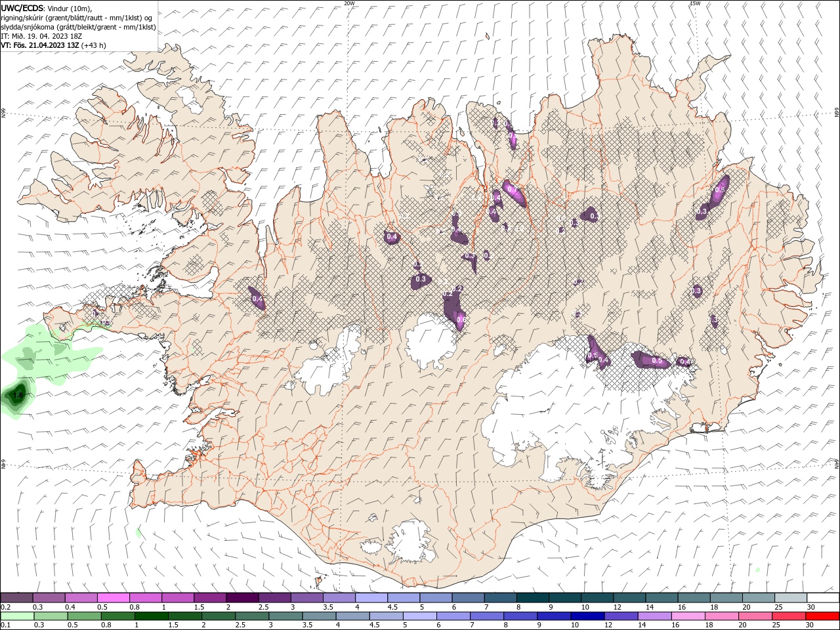Viewport: 840px width, 630px height.
Task: Click the dark plum snow swatch between 0.2 and 0.3
Action: (x=16, y=598)
